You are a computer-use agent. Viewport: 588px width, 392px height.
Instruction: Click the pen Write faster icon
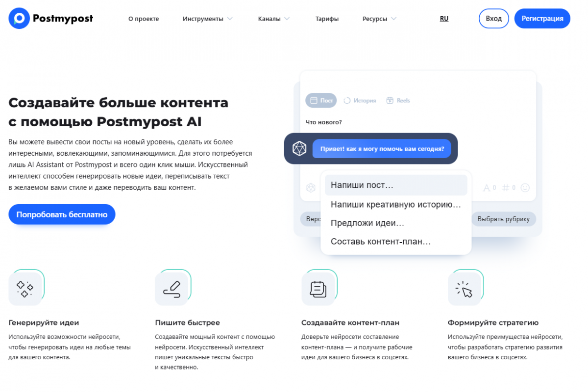click(x=171, y=289)
